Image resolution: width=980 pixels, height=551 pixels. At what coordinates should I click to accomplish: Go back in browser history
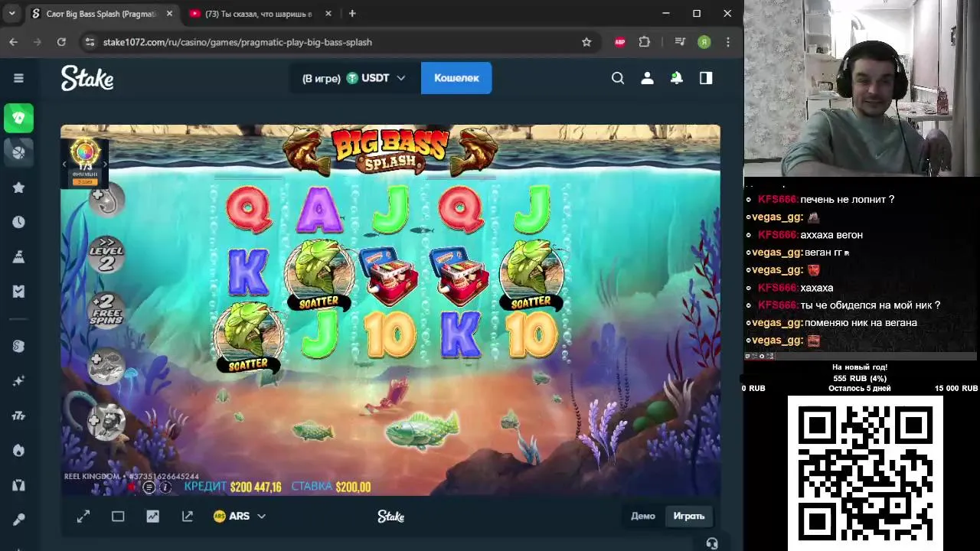[x=13, y=42]
